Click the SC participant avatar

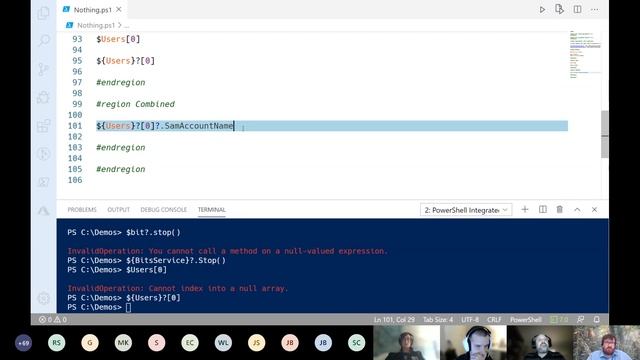point(356,343)
